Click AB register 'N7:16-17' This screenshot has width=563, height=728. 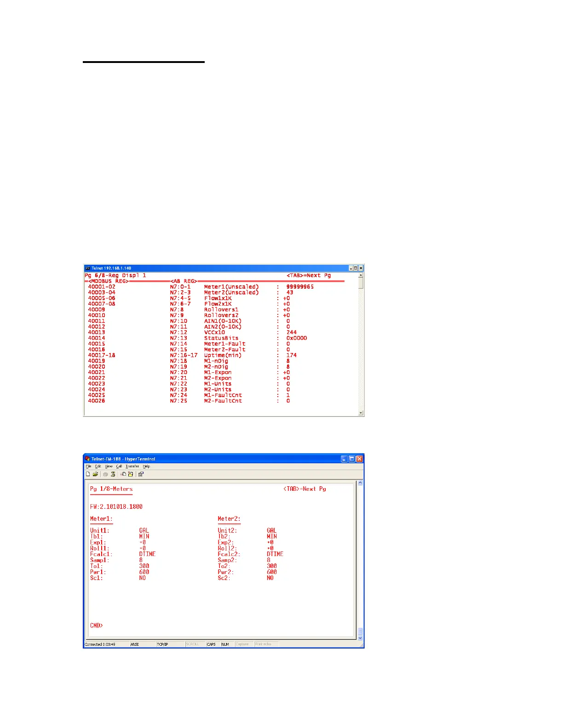point(184,355)
